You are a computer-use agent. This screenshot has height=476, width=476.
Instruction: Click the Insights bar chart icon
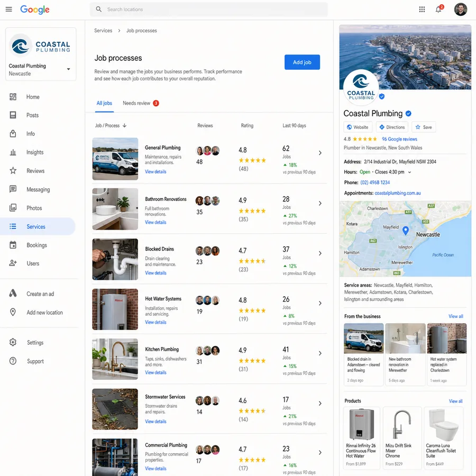pyautogui.click(x=13, y=152)
